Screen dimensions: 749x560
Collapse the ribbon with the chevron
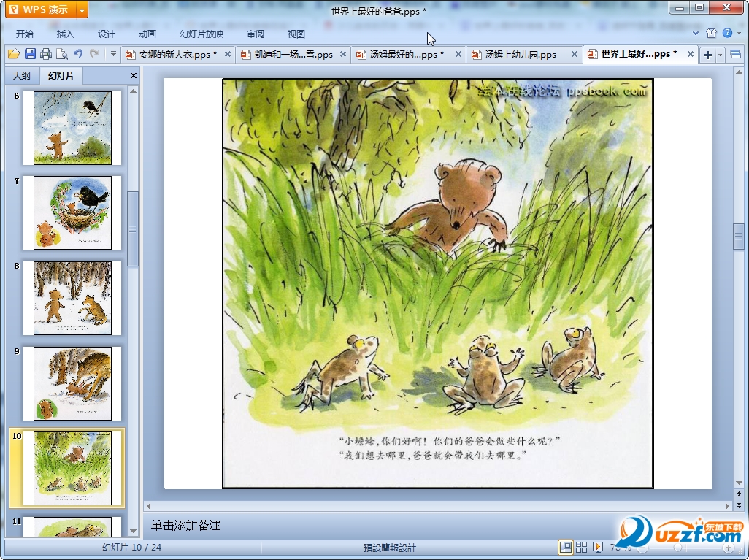point(696,33)
